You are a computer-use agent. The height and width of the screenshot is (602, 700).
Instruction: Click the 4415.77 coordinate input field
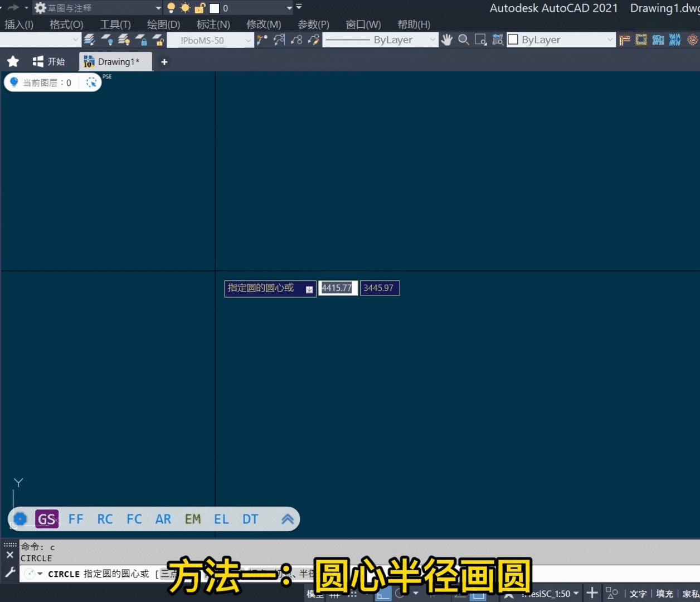coord(337,288)
